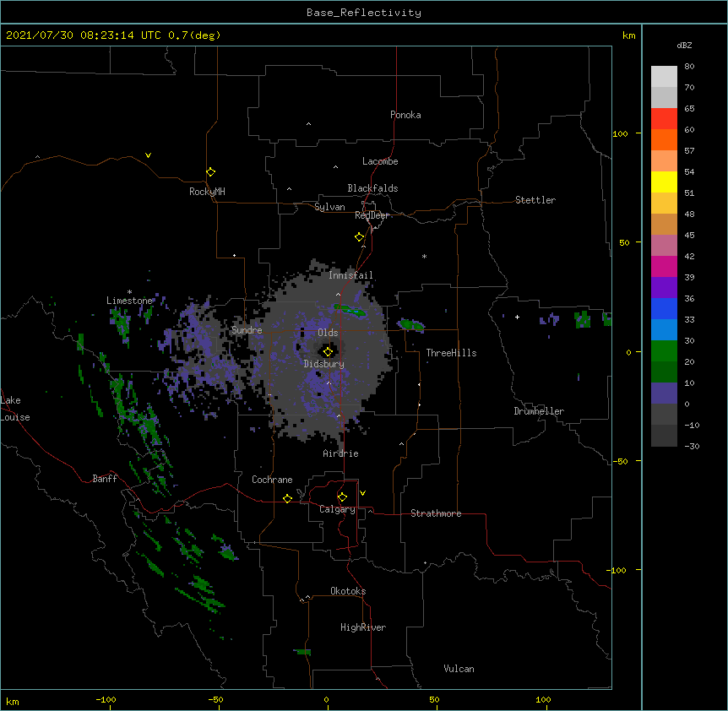Viewport: 728px width, 711px height.
Task: Click the Strathmore town label
Action: tap(436, 513)
